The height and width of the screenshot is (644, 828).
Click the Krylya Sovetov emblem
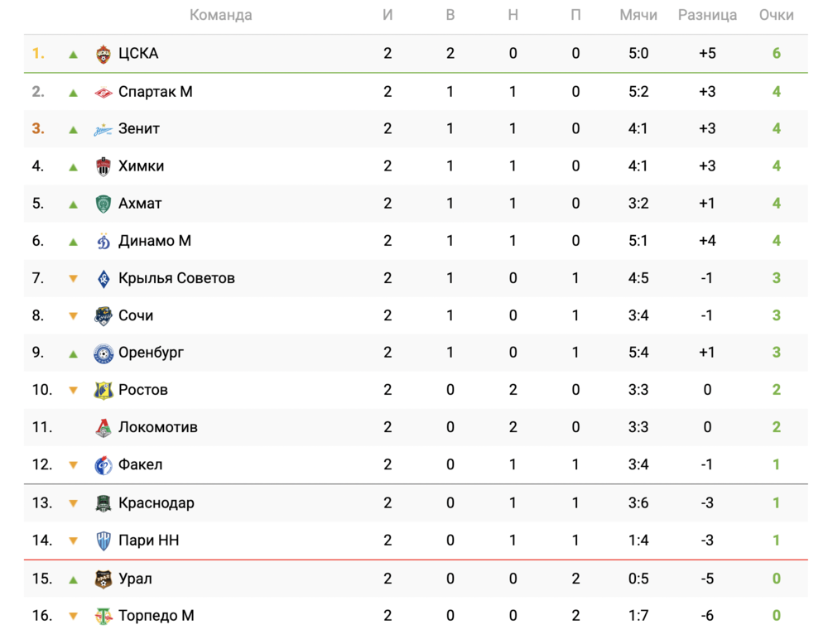tap(103, 279)
